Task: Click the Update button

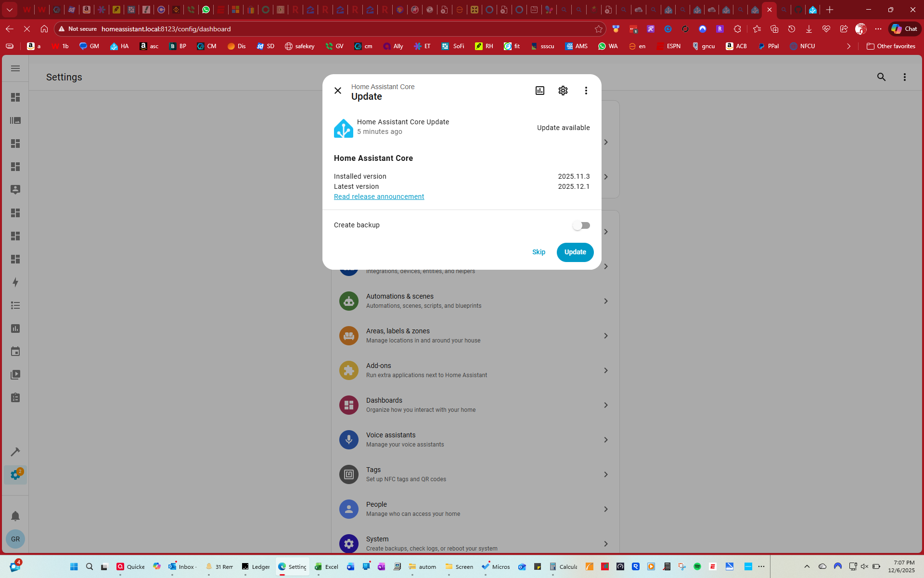Action: [x=575, y=252]
